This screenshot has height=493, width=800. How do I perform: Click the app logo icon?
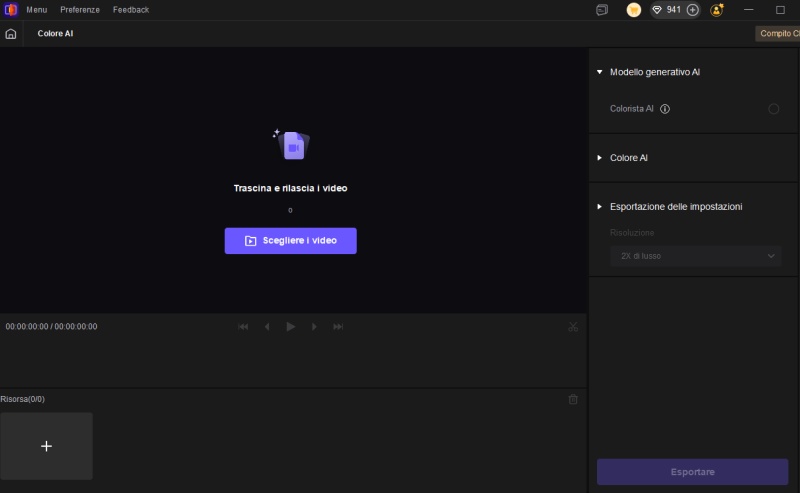pos(11,10)
